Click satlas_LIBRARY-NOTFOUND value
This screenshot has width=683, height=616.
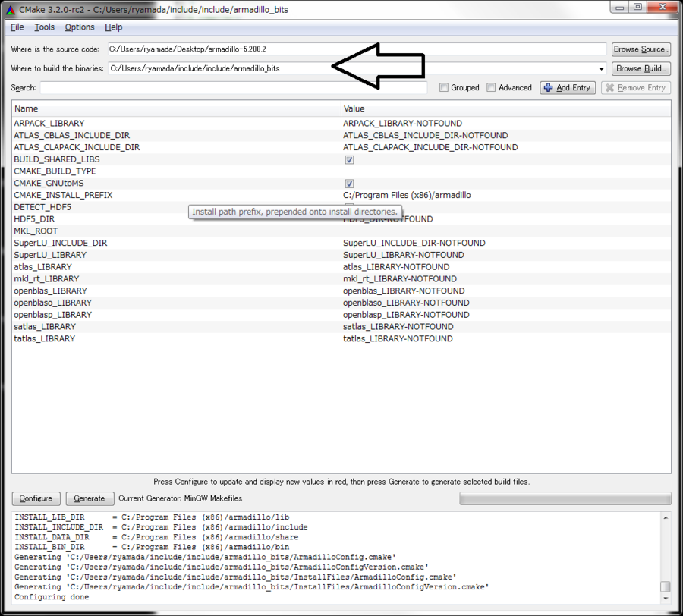pyautogui.click(x=398, y=327)
